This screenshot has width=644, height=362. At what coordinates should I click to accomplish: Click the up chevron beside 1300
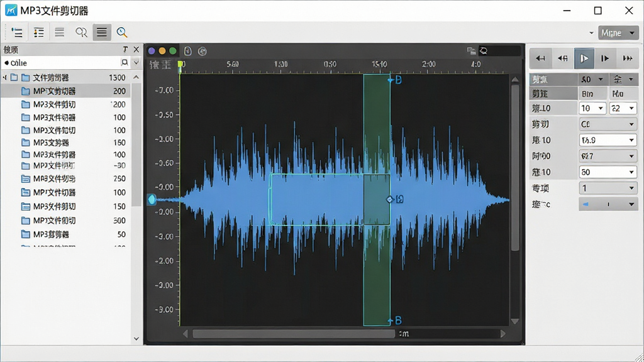136,77
